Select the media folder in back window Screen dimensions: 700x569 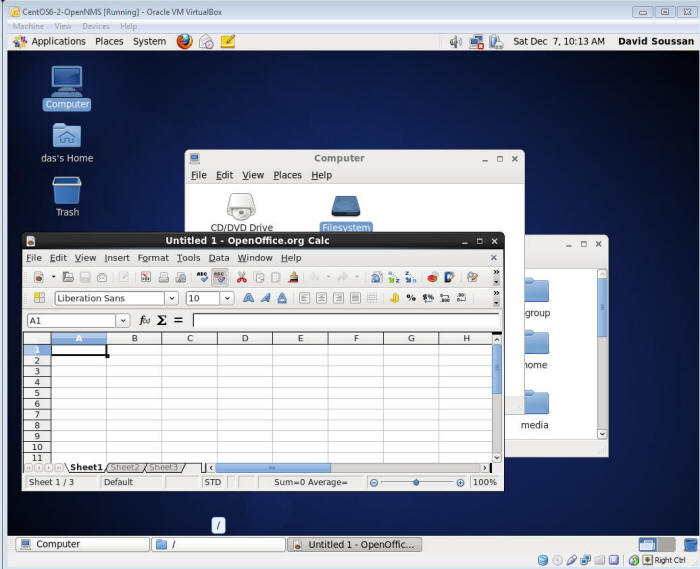pos(535,409)
